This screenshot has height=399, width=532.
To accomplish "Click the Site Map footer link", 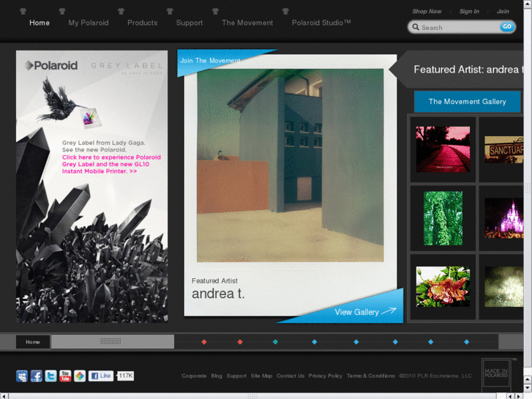I will pyautogui.click(x=261, y=376).
